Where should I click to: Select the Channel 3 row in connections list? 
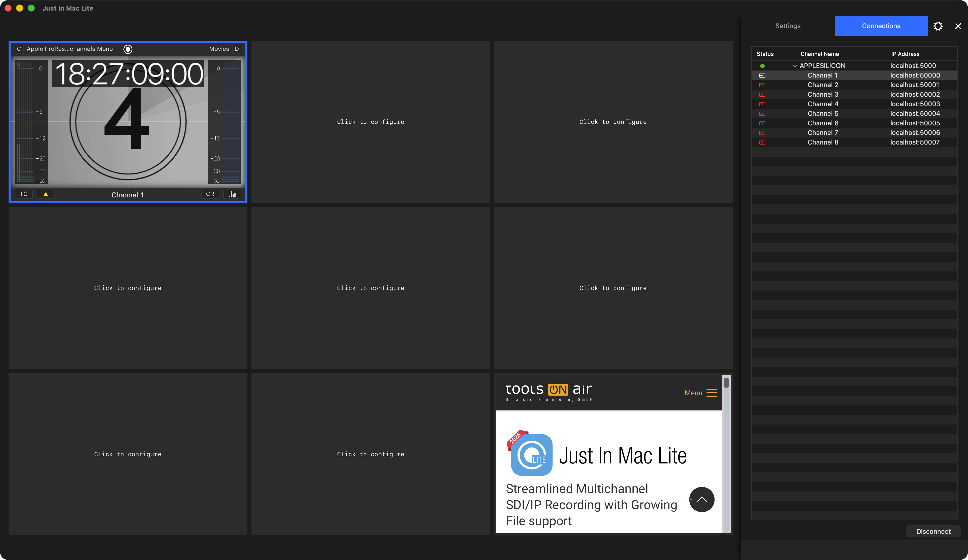(854, 95)
